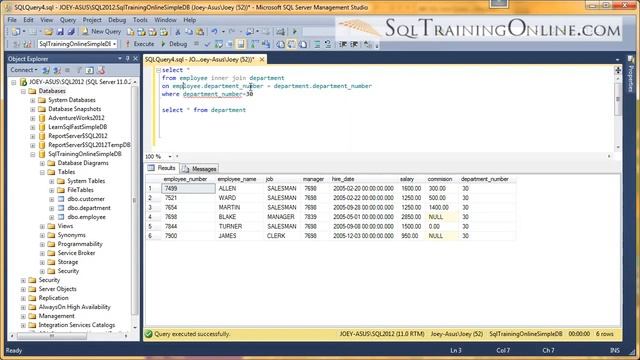Open the Connect dropdown in Object Explorer
The width and height of the screenshot is (640, 360).
pyautogui.click(x=24, y=70)
